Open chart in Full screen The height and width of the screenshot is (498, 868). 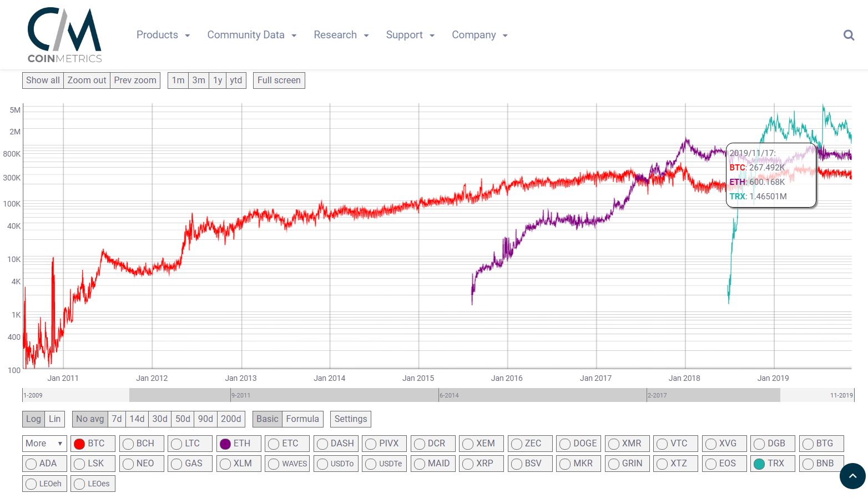point(279,80)
